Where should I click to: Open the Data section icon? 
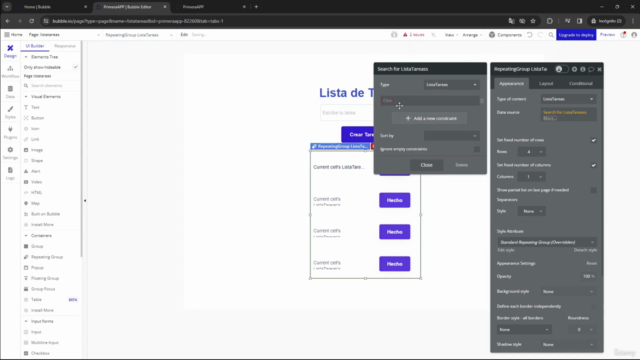click(x=10, y=92)
